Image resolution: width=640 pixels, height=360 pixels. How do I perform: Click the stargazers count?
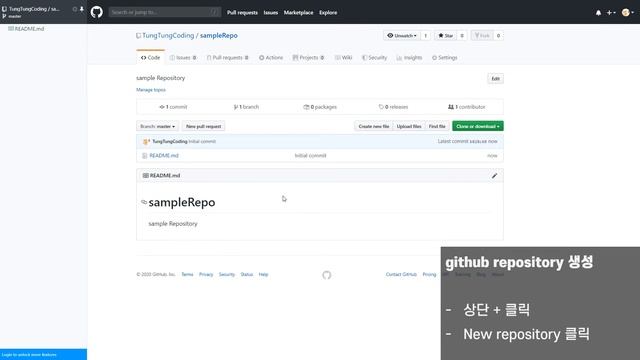click(462, 36)
